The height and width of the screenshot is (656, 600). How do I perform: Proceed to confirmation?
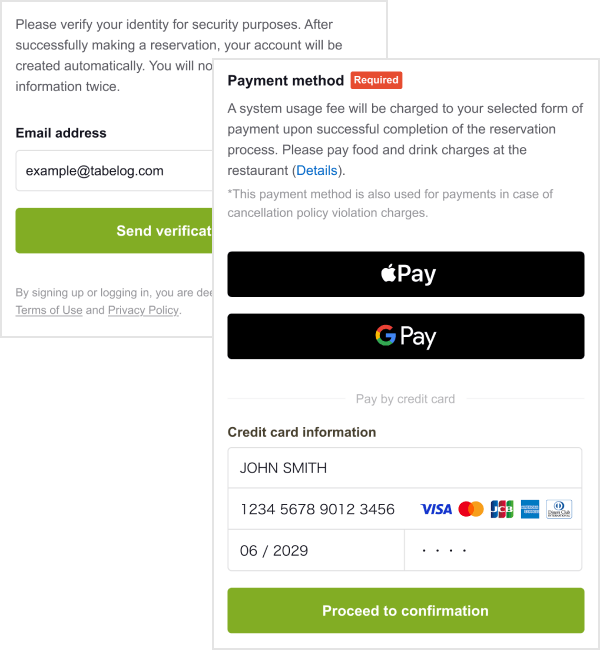[406, 610]
